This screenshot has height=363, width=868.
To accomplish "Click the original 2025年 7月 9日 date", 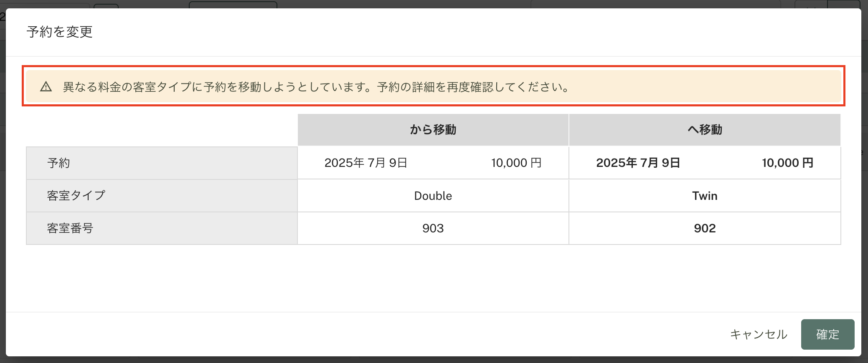I will tap(366, 163).
